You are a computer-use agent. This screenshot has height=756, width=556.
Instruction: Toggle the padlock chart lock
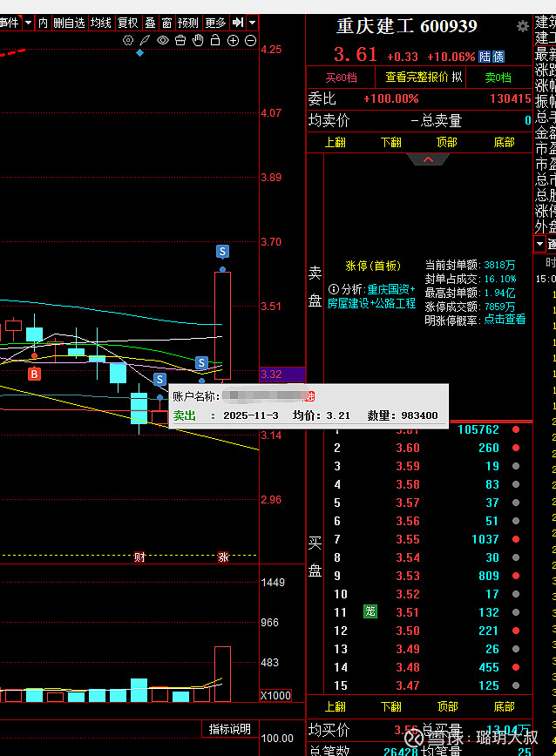tap(215, 40)
